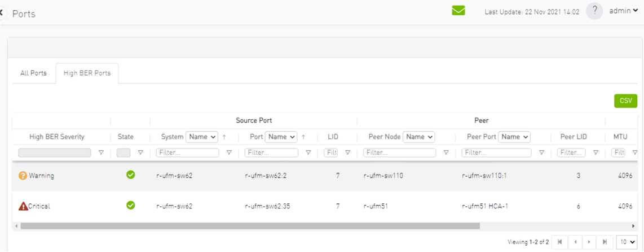Export table with CSV button
The height and width of the screenshot is (252, 644).
tap(625, 101)
